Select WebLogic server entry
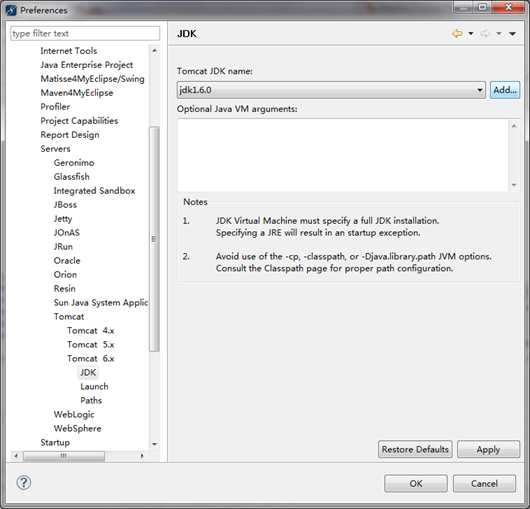The image size is (530, 509). (74, 414)
